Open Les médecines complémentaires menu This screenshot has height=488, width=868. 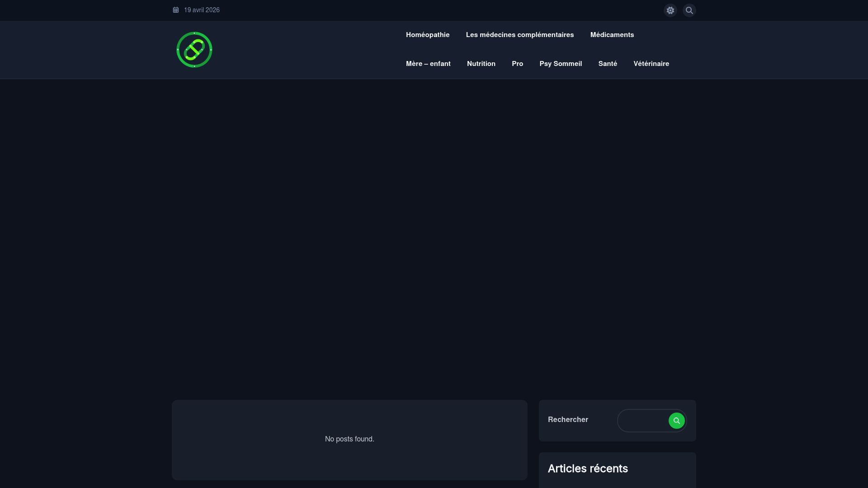[520, 35]
